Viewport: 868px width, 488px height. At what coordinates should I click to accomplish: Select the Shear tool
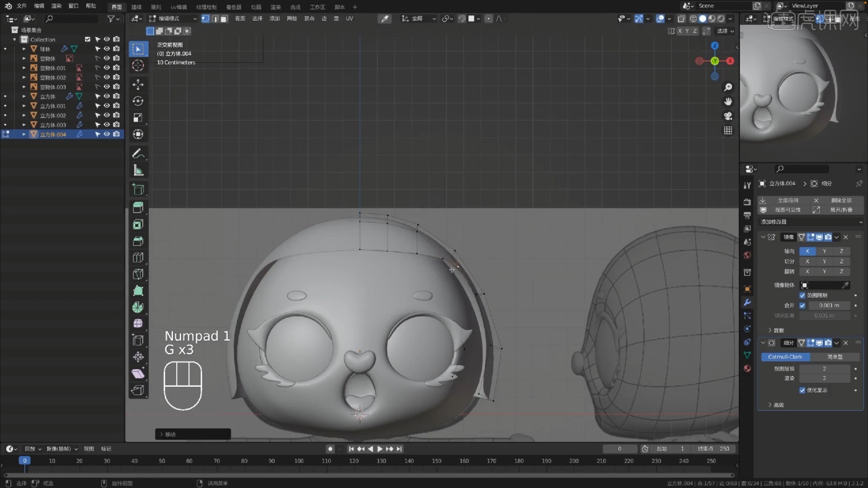click(138, 374)
